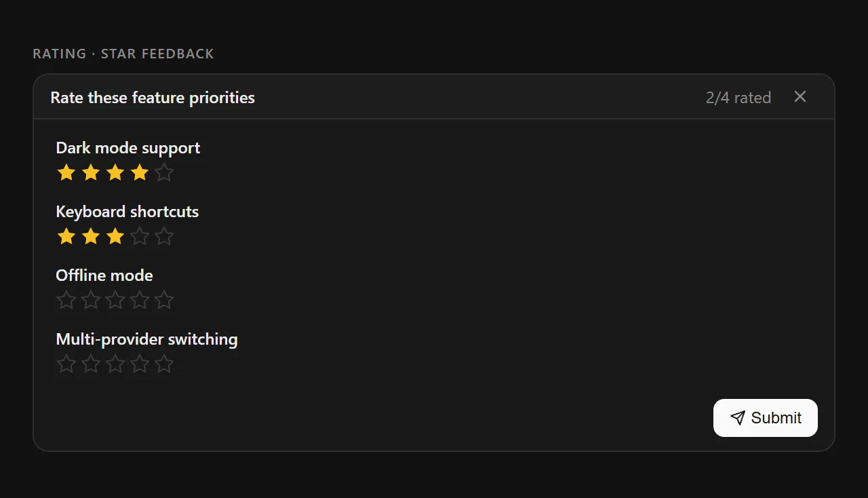Viewport: 868px width, 498px height.
Task: Set Keyboard shortcuts to one star
Action: point(66,237)
